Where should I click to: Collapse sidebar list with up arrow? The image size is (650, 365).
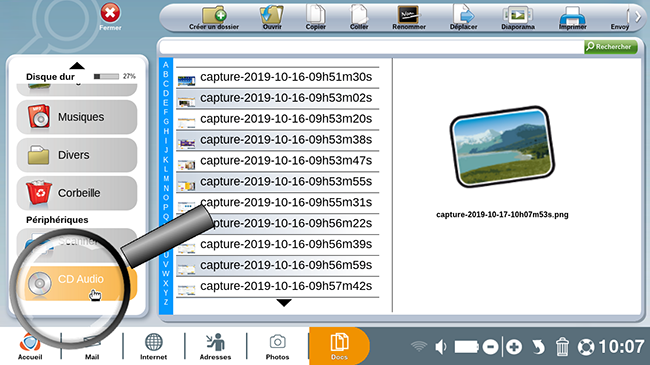pos(77,66)
